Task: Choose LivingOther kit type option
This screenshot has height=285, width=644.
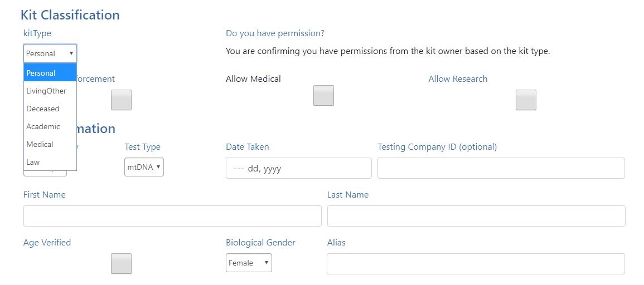Action: tap(50, 91)
